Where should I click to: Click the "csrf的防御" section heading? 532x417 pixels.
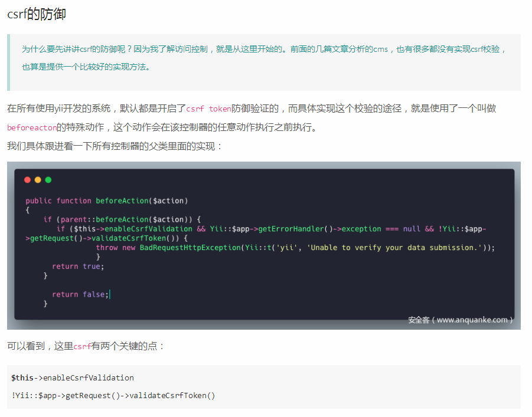point(37,14)
